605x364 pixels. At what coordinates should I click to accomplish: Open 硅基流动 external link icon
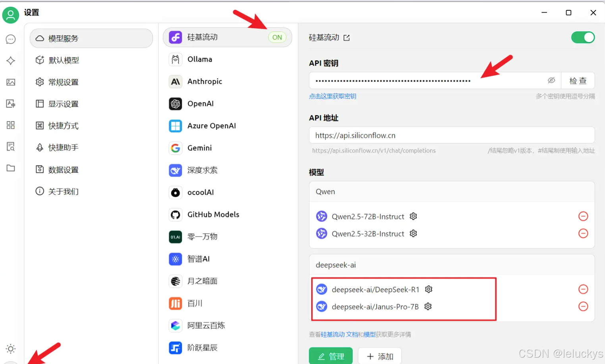tap(347, 38)
